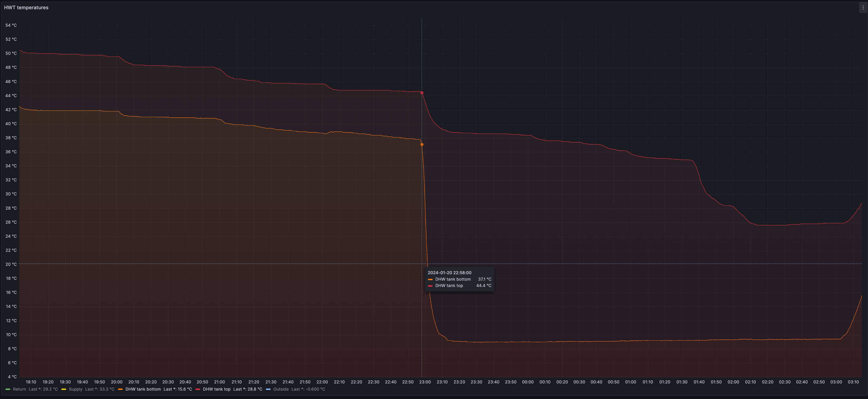The height and width of the screenshot is (399, 868).
Task: Toggle the Outside series in legend
Action: tap(281, 389)
